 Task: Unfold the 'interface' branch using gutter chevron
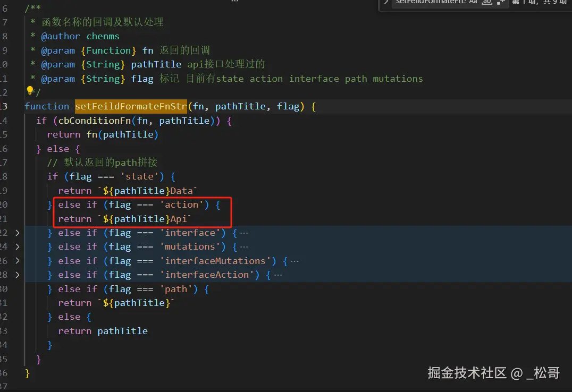18,233
